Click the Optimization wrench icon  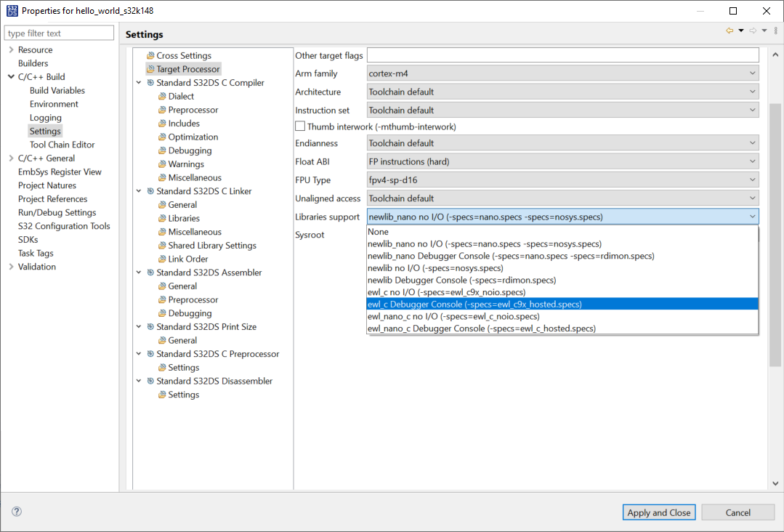[161, 137]
